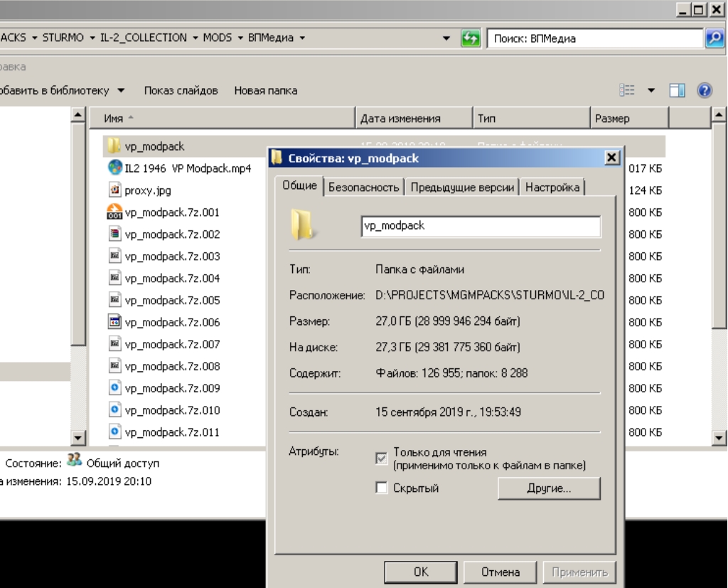Open the dropdown arrow after IL-2_COLLECTION in the breadcrumb
This screenshot has height=588, width=728.
tap(195, 38)
